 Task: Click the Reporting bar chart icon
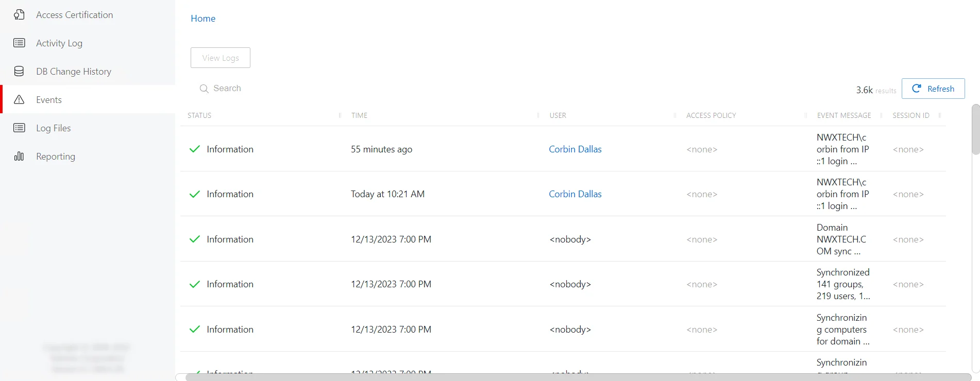[19, 156]
